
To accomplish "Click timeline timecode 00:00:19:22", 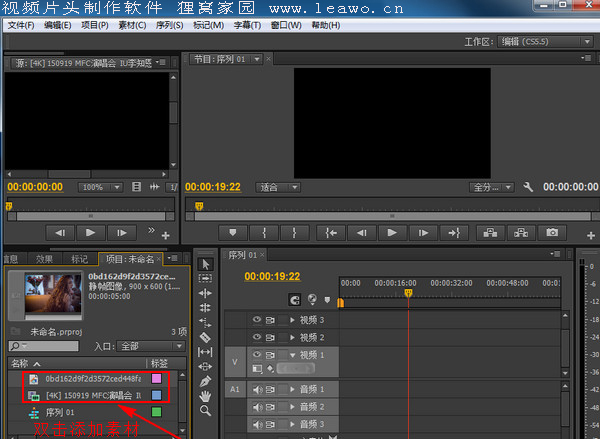I will (x=272, y=276).
